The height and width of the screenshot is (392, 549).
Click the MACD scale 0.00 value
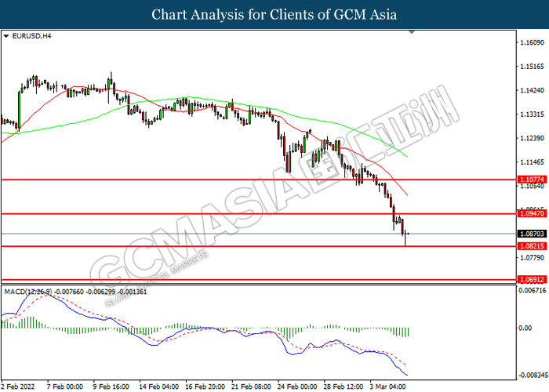tap(525, 328)
